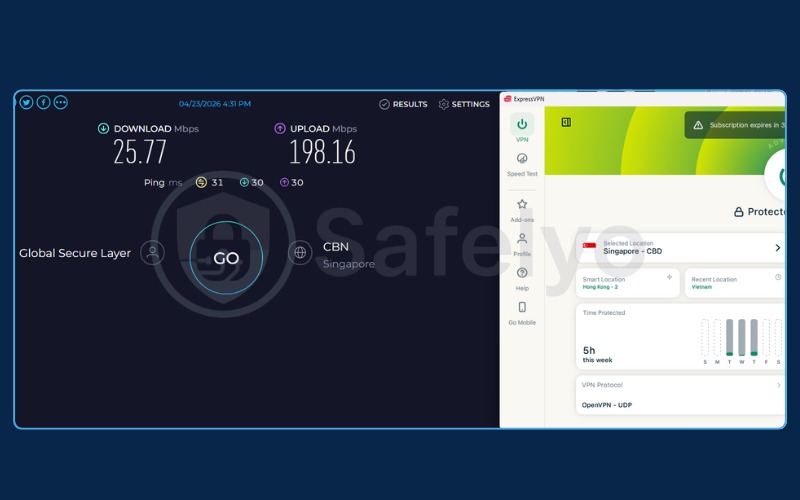Open Speedtest RESULTS page
Viewport: 800px width, 500px height.
tap(403, 104)
